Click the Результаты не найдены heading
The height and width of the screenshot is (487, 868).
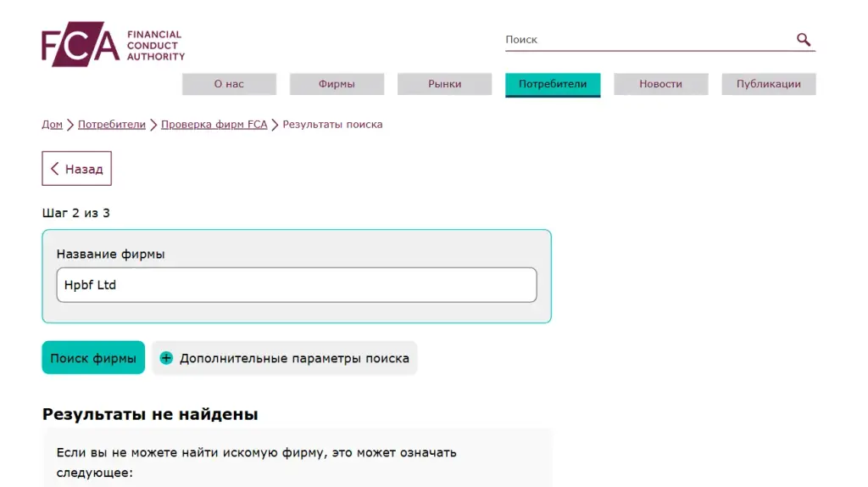(150, 414)
